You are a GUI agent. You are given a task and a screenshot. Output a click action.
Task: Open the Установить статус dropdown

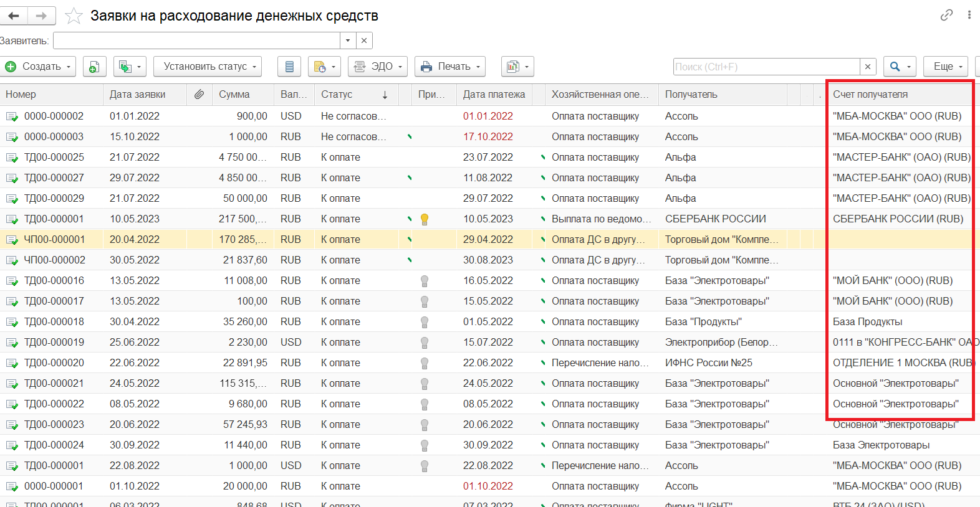[208, 67]
